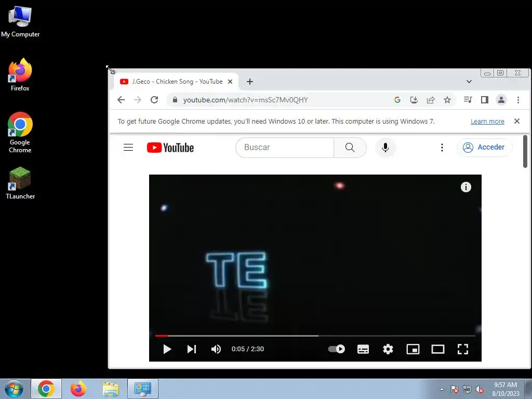Click the YouTube search magnifier button

(350, 147)
